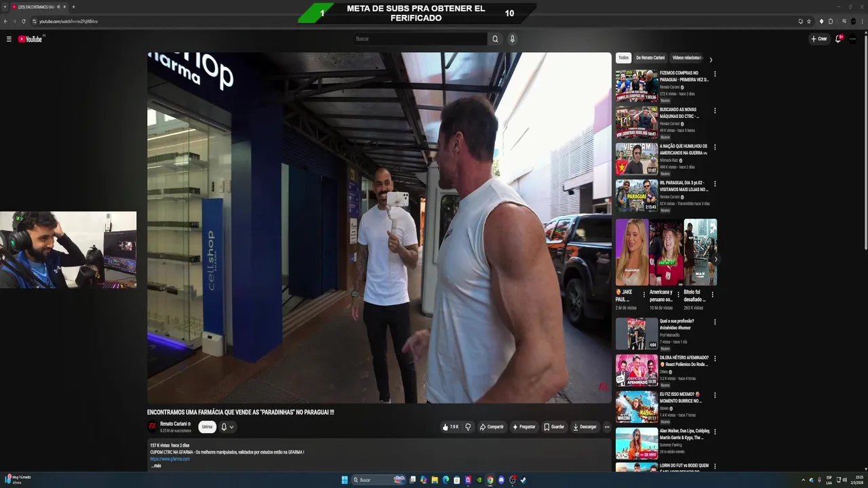The width and height of the screenshot is (868, 488).
Task: Open Microsoft Edge from the taskbar
Action: (446, 480)
